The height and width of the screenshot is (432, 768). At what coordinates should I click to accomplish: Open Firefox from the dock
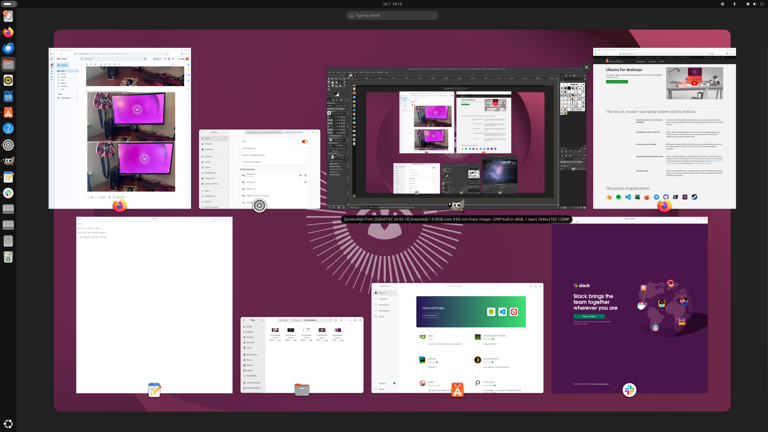click(x=8, y=32)
